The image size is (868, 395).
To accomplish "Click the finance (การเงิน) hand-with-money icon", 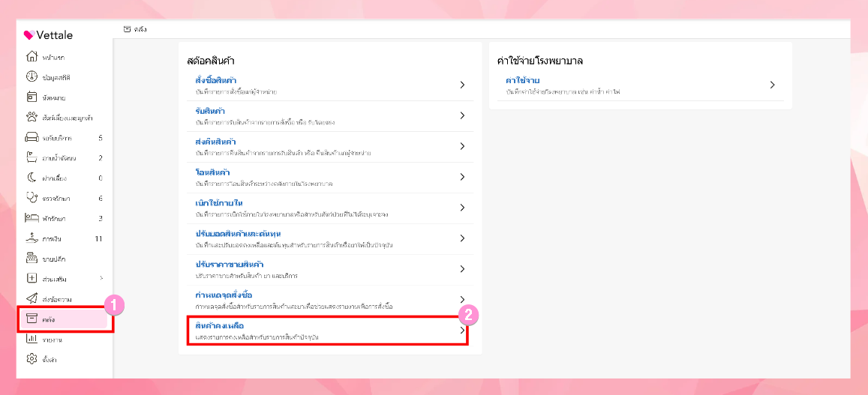I will coord(32,238).
